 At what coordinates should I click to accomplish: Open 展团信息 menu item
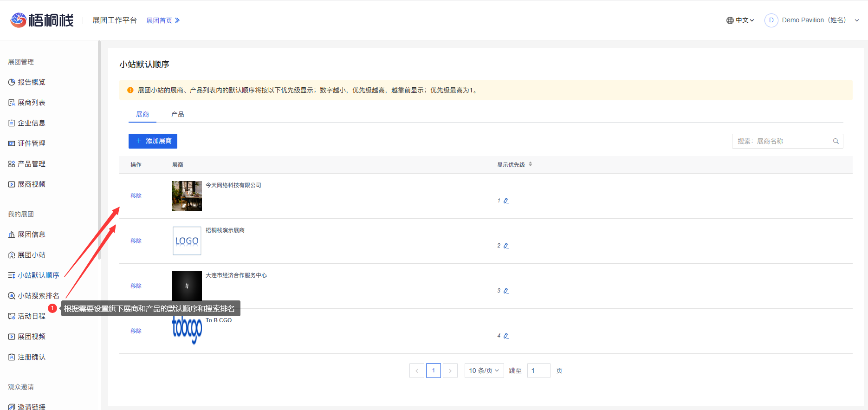click(32, 234)
